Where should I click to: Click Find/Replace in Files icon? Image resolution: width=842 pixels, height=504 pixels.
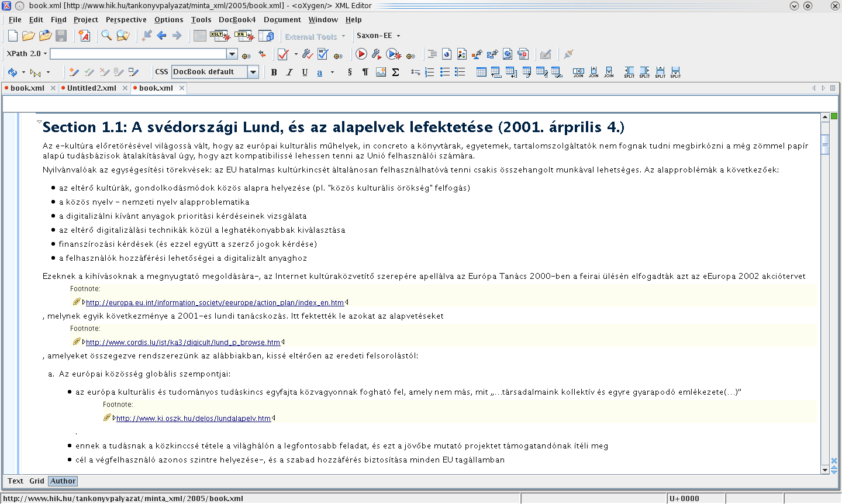pos(123,36)
